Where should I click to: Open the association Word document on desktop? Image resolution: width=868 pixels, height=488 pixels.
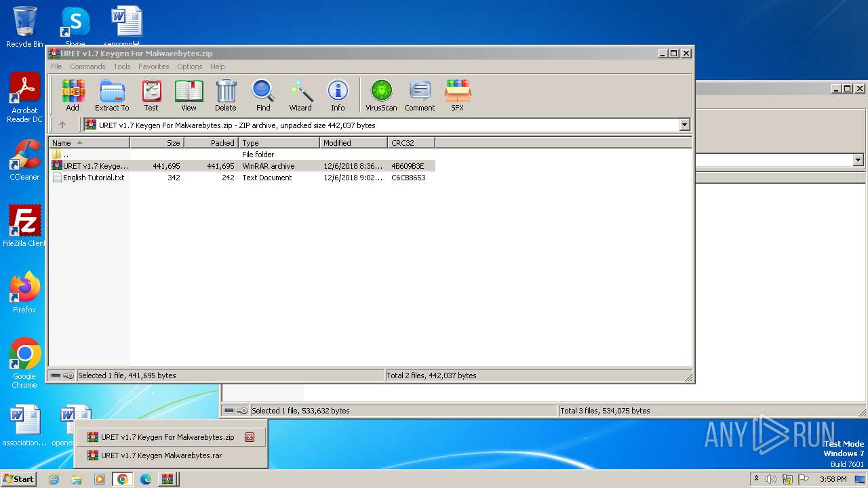click(x=24, y=426)
